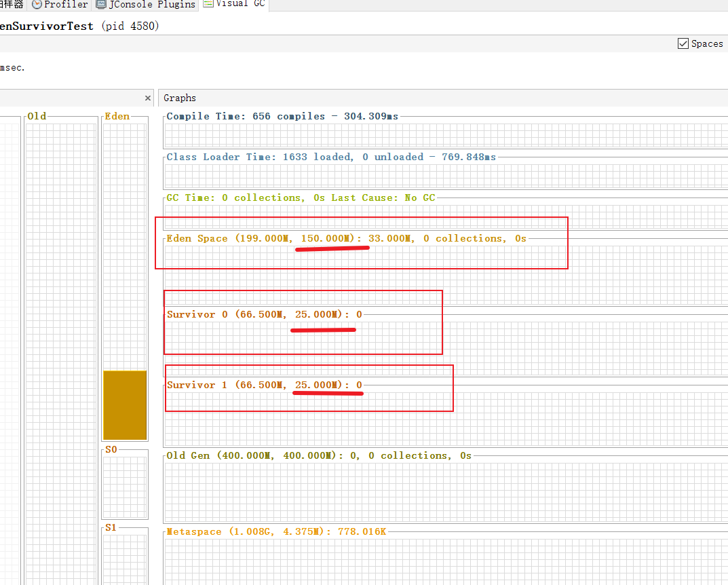This screenshot has width=728, height=585.
Task: Click the S0 panel title
Action: [x=111, y=449]
